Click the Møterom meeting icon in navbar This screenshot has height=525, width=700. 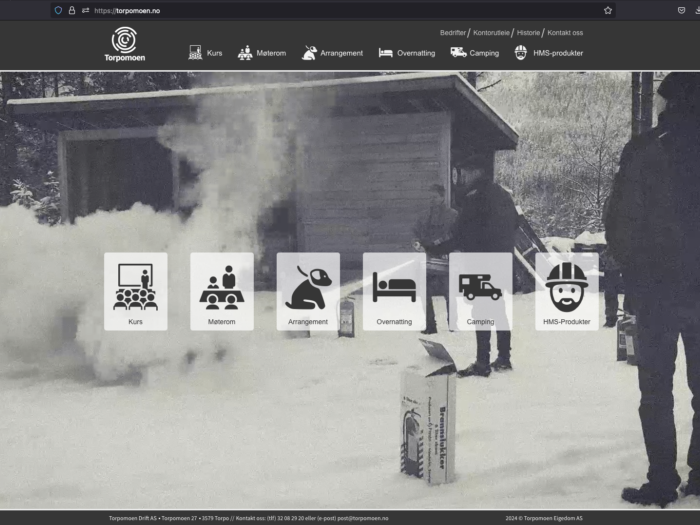click(245, 53)
